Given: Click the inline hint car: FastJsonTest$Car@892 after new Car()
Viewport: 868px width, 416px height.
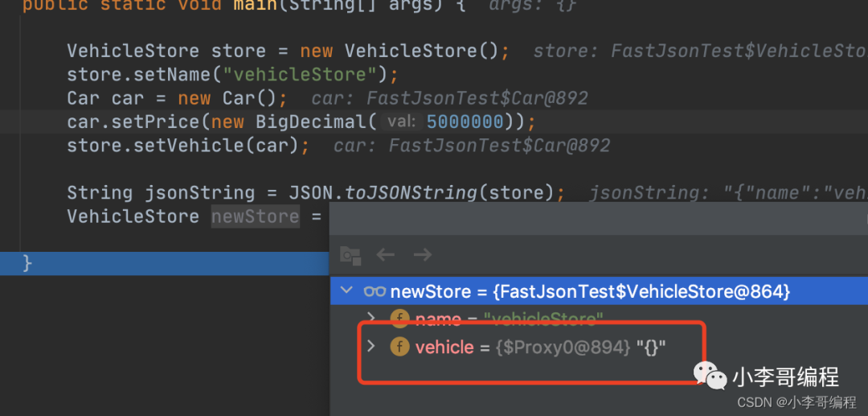Looking at the screenshot, I should coord(449,98).
